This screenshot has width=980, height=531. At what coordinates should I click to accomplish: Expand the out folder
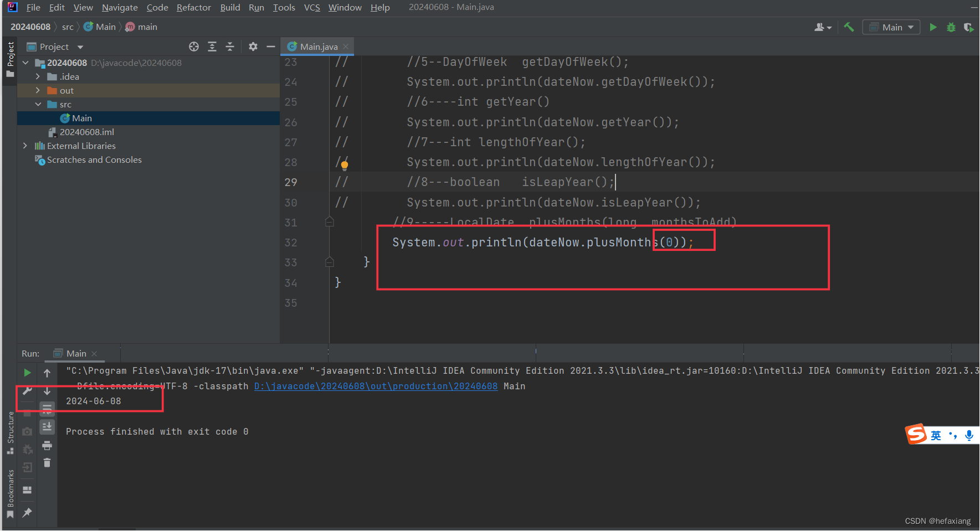(38, 90)
